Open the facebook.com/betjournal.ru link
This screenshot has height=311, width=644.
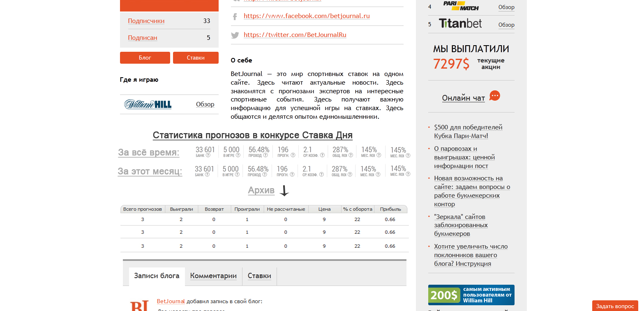point(307,16)
